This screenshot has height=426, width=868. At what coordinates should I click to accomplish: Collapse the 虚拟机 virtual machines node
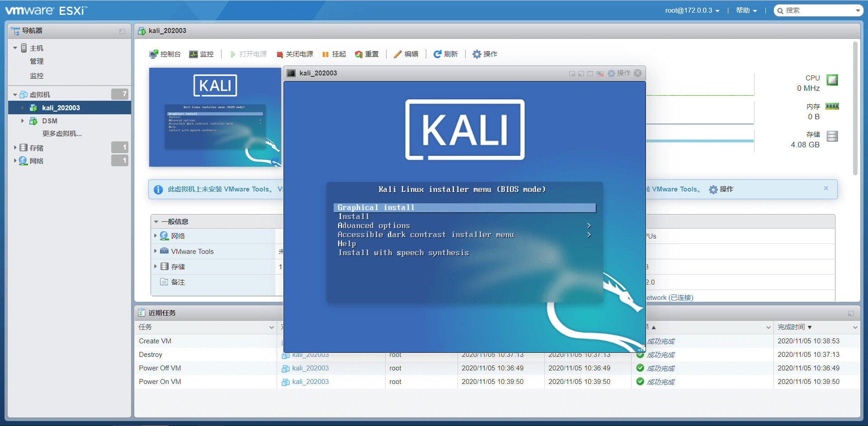(15, 94)
